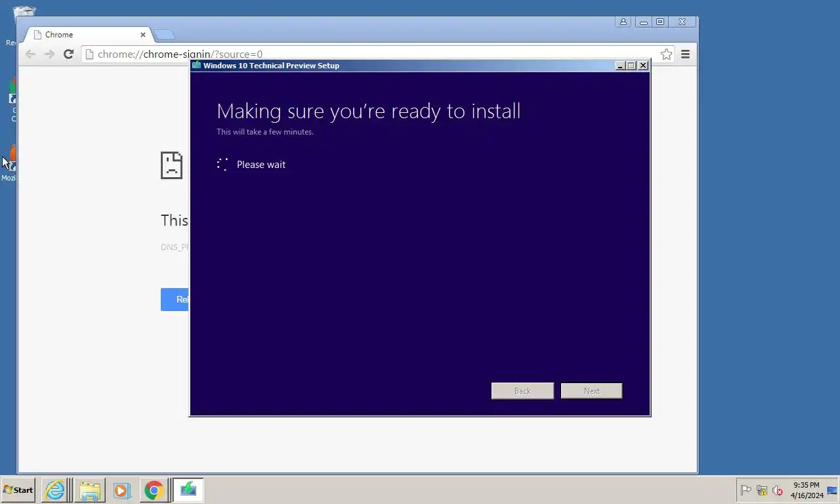Click the muted volume tray icon
Screen dimensions: 840x504
pos(778,490)
